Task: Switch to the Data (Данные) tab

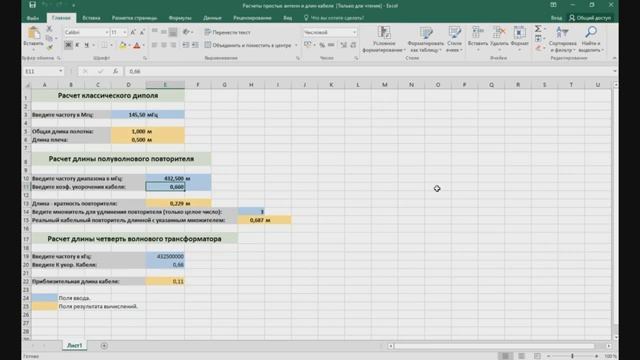Action: click(x=212, y=18)
